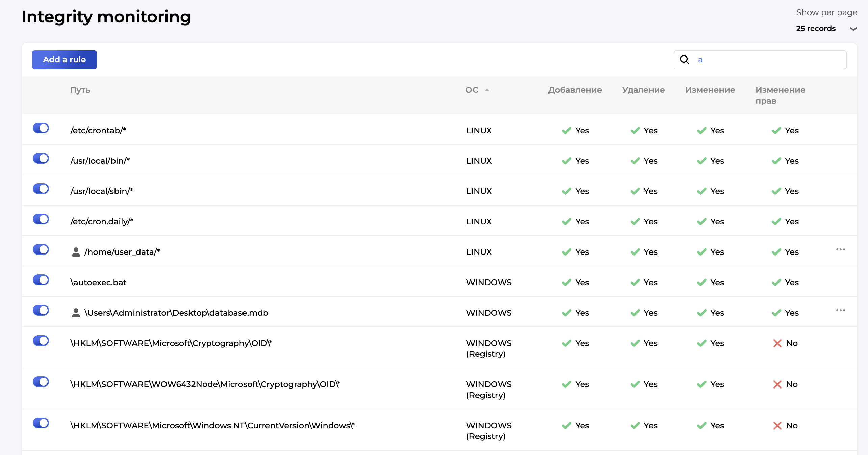Open three-dots menu for database.mdb row
The width and height of the screenshot is (868, 455).
point(840,310)
